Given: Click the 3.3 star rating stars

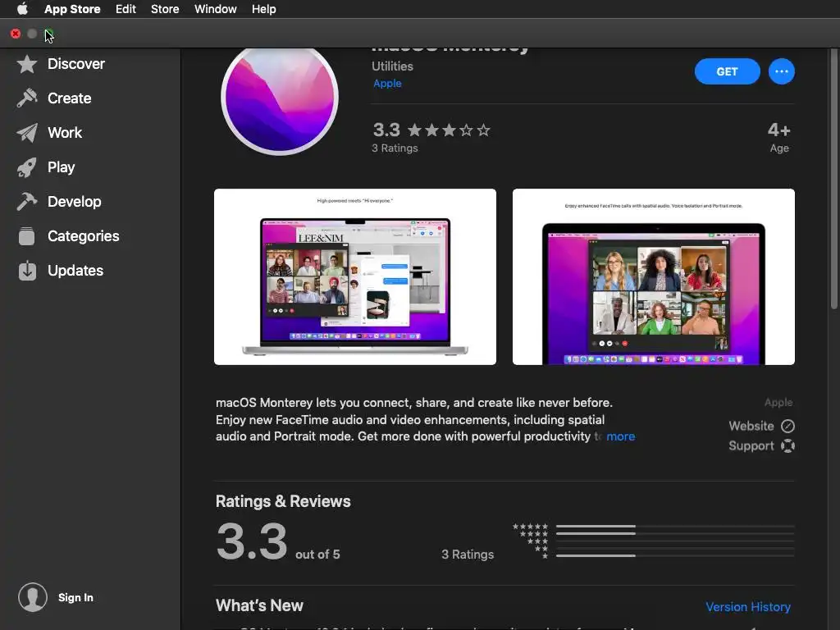Looking at the screenshot, I should [x=449, y=130].
